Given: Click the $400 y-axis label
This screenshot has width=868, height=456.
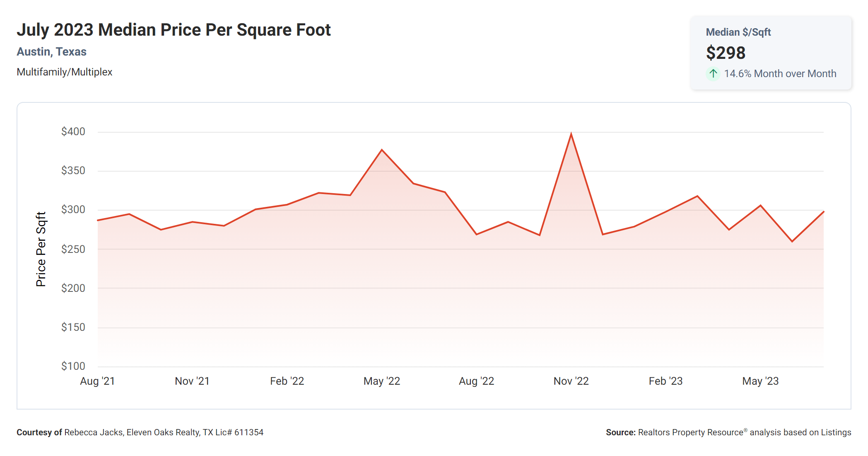Looking at the screenshot, I should tap(73, 131).
